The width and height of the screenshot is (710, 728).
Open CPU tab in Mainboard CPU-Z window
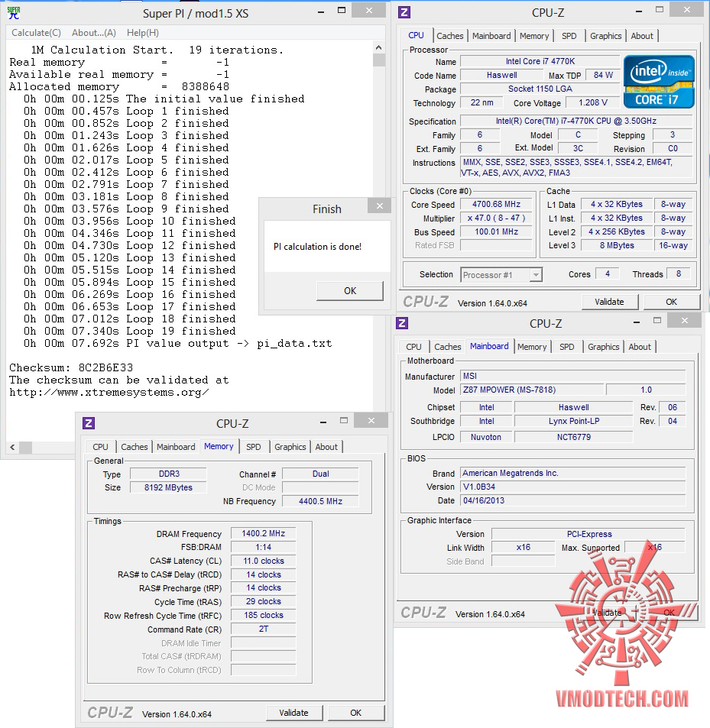pos(413,347)
